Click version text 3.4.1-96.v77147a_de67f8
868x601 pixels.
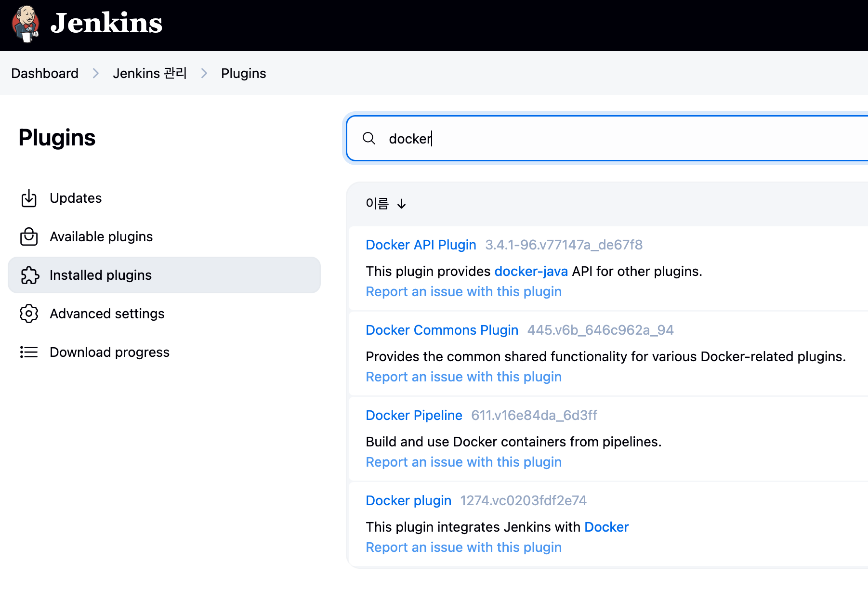coord(564,245)
